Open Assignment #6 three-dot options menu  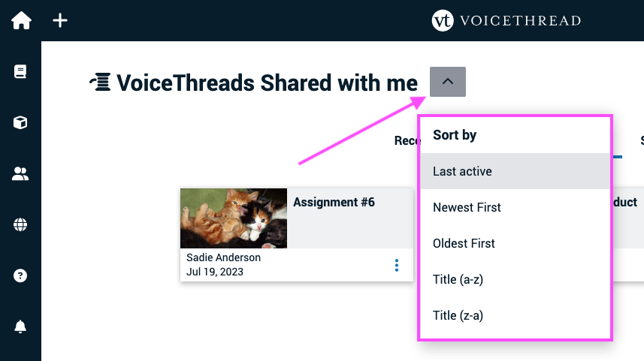pyautogui.click(x=397, y=265)
